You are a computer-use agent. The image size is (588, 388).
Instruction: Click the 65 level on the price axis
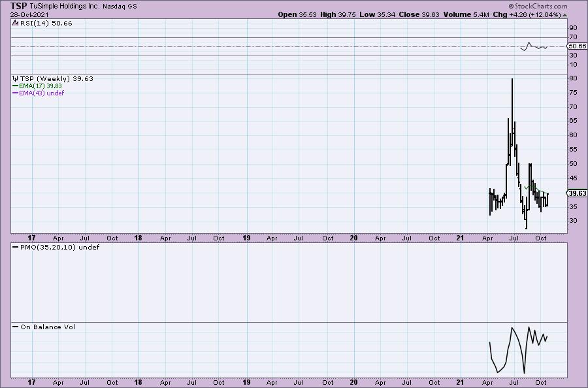(x=573, y=121)
